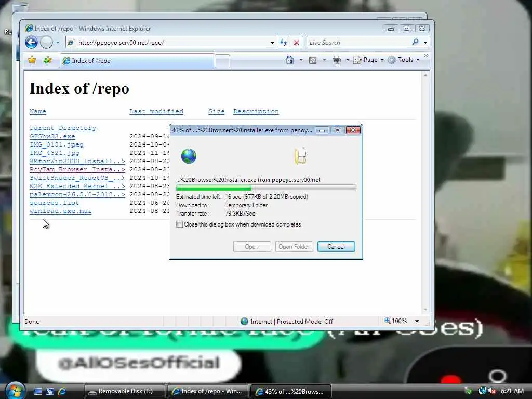Click palemoon-26.5.0 download link
532x399 pixels.
(77, 194)
